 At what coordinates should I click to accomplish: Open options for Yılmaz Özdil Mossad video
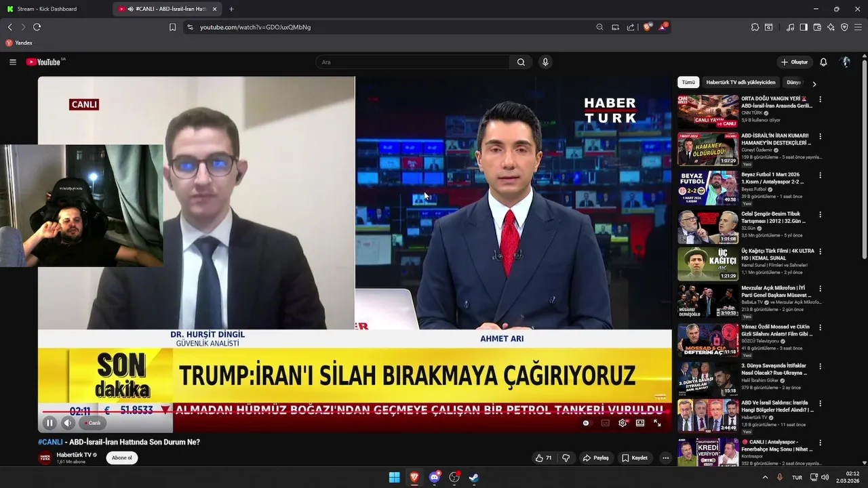click(x=820, y=327)
